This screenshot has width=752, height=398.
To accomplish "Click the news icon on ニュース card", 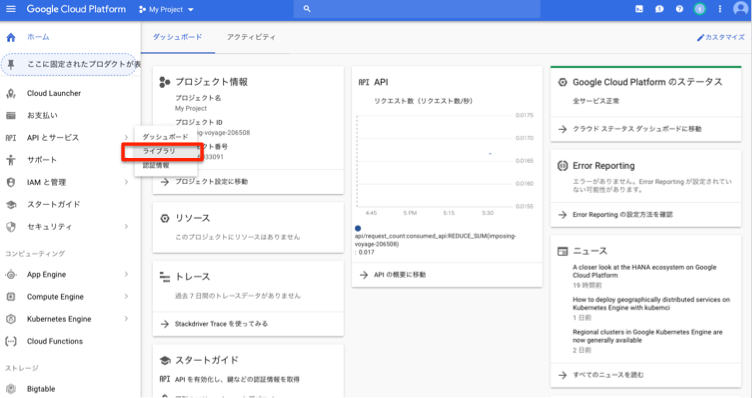I will (563, 251).
